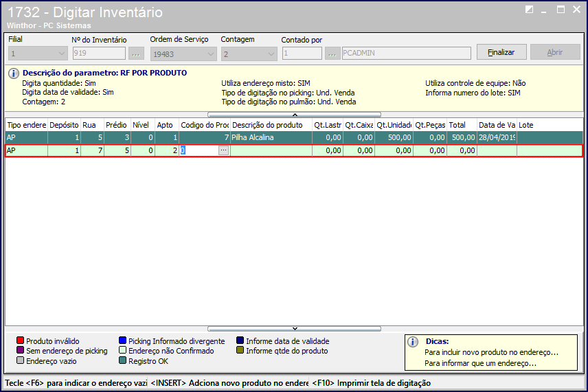588x392 pixels.
Task: Click the red Produto inválido swatch
Action: [20, 341]
